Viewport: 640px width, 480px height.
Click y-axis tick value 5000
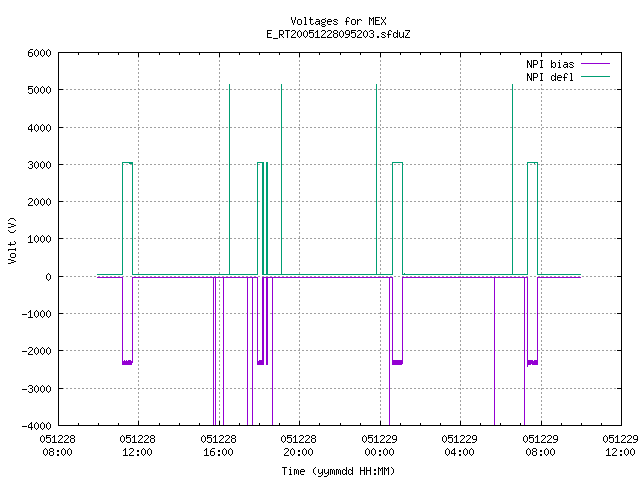[x=39, y=90]
